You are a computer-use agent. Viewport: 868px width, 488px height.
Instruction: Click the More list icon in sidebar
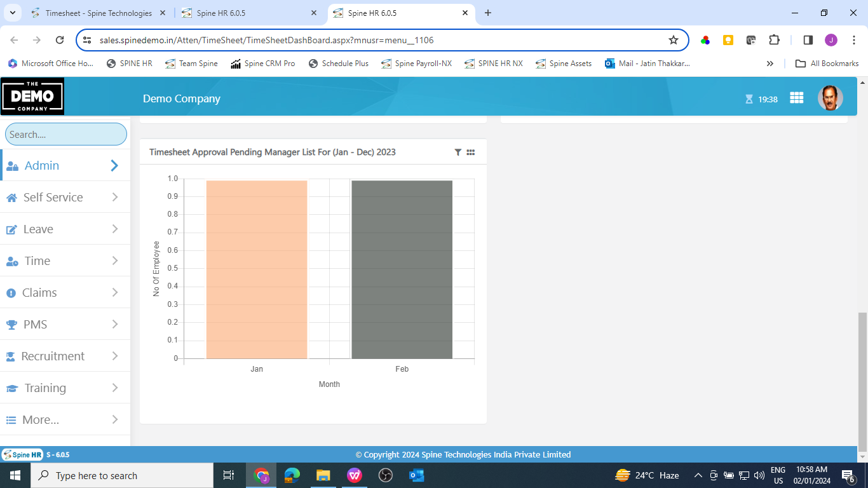[x=11, y=420]
